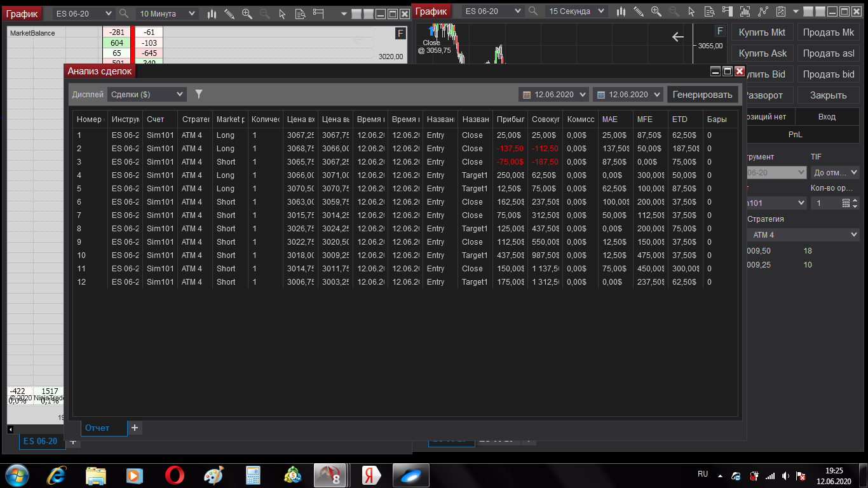Zoom out on the right График chart
The height and width of the screenshot is (488, 868).
pos(674,11)
